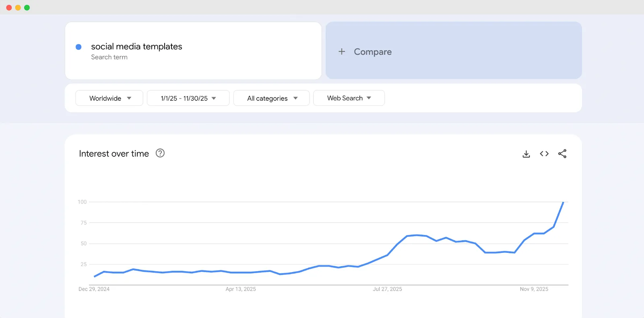644x318 pixels.
Task: Click the 50 y-axis value
Action: (83, 244)
